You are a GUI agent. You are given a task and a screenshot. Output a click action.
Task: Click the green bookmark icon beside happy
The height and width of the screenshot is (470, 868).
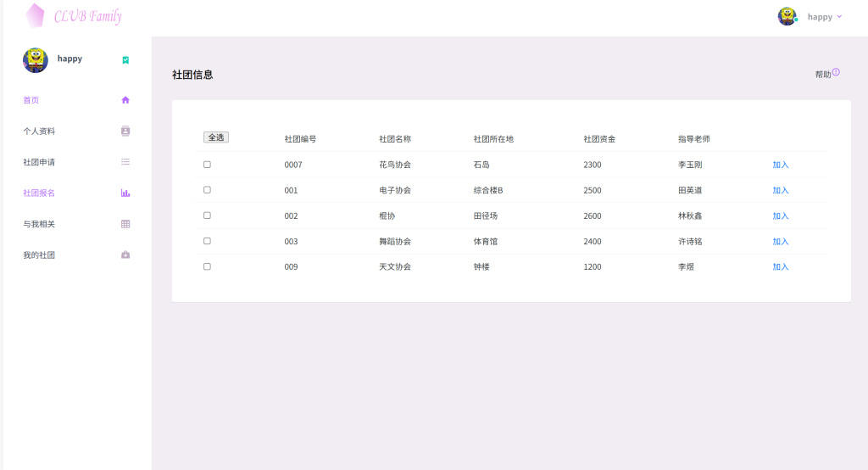125,60
